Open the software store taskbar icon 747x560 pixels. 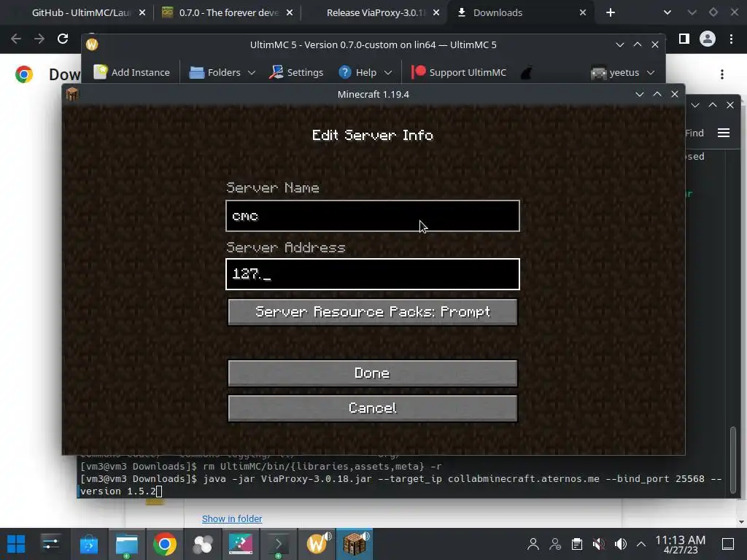[88, 544]
